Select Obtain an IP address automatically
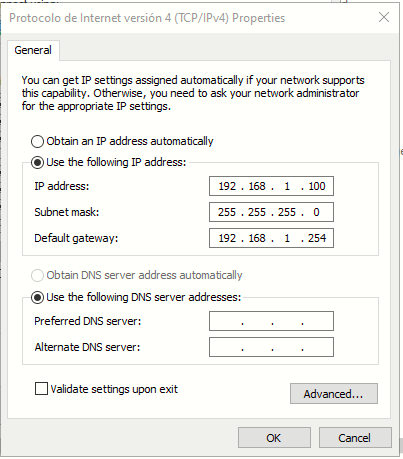This screenshot has height=459, width=403. [x=37, y=141]
